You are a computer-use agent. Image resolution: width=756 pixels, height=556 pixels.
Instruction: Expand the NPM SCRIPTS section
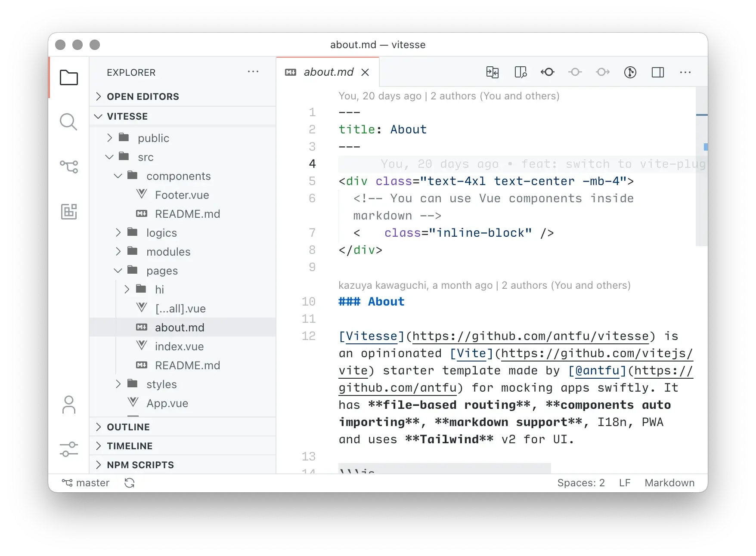click(140, 465)
